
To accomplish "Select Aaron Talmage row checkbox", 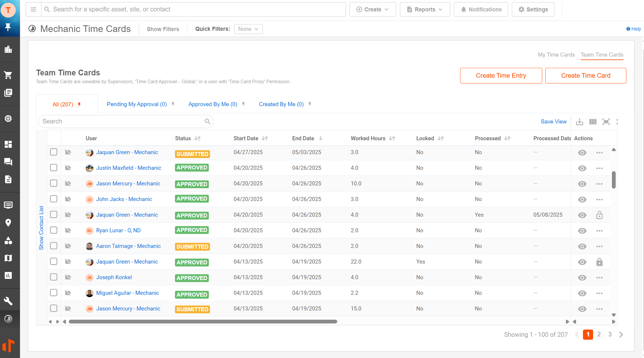I will point(54,246).
